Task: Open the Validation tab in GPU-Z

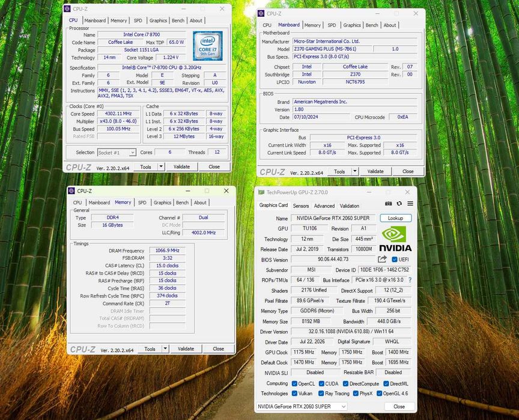Action: click(349, 206)
